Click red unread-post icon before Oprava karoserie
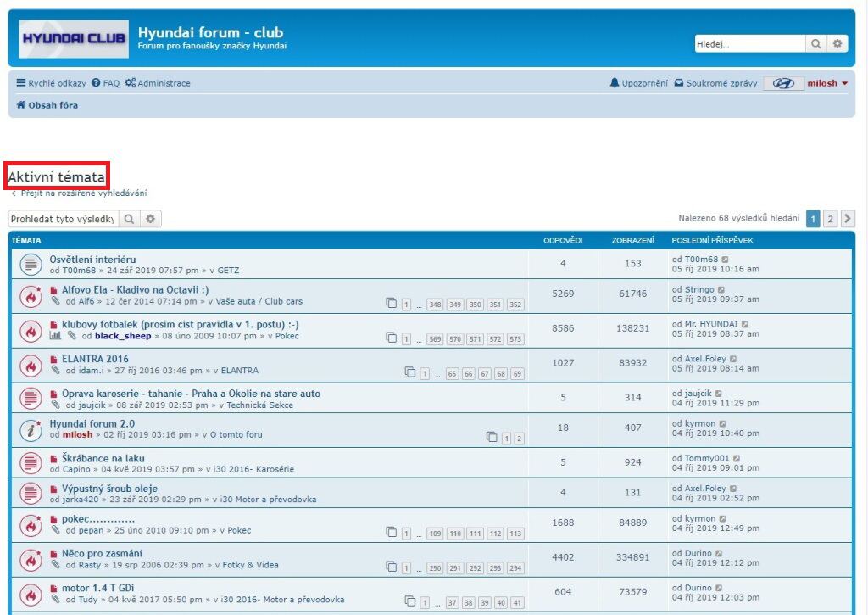 point(53,394)
